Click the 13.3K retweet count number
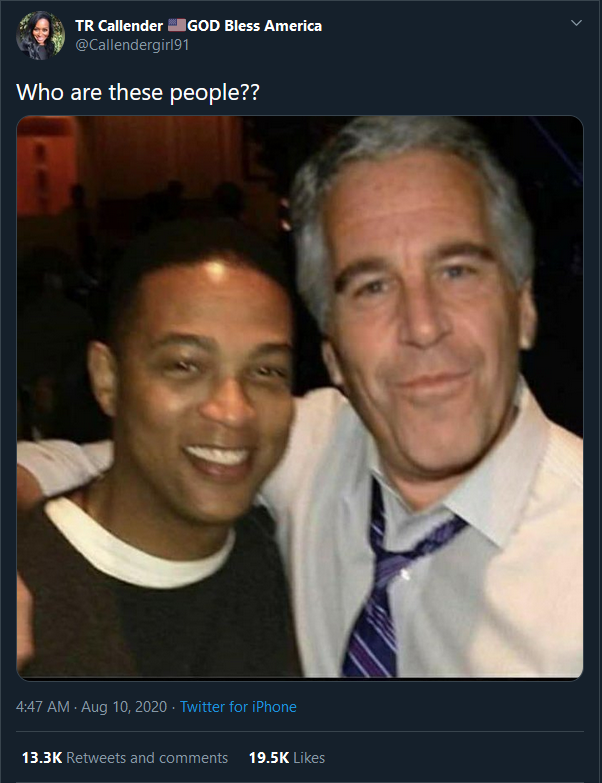Screen dimensions: 602x783 (x=42, y=758)
